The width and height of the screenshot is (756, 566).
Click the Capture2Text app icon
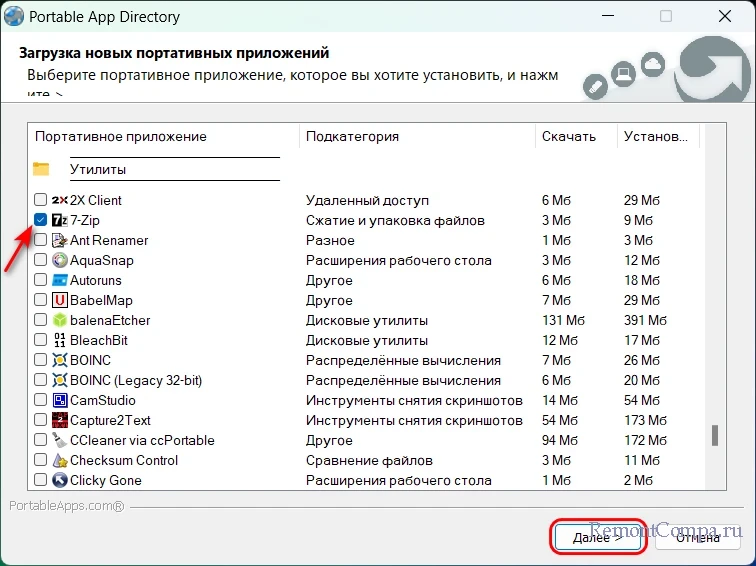pyautogui.click(x=59, y=420)
